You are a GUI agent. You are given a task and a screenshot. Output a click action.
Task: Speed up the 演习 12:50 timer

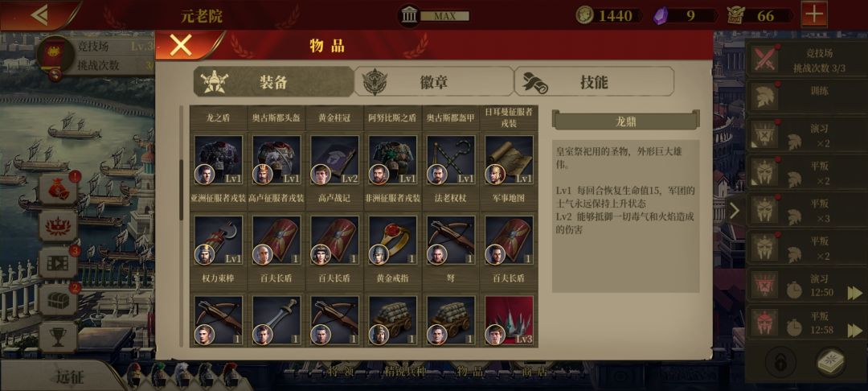pyautogui.click(x=855, y=292)
